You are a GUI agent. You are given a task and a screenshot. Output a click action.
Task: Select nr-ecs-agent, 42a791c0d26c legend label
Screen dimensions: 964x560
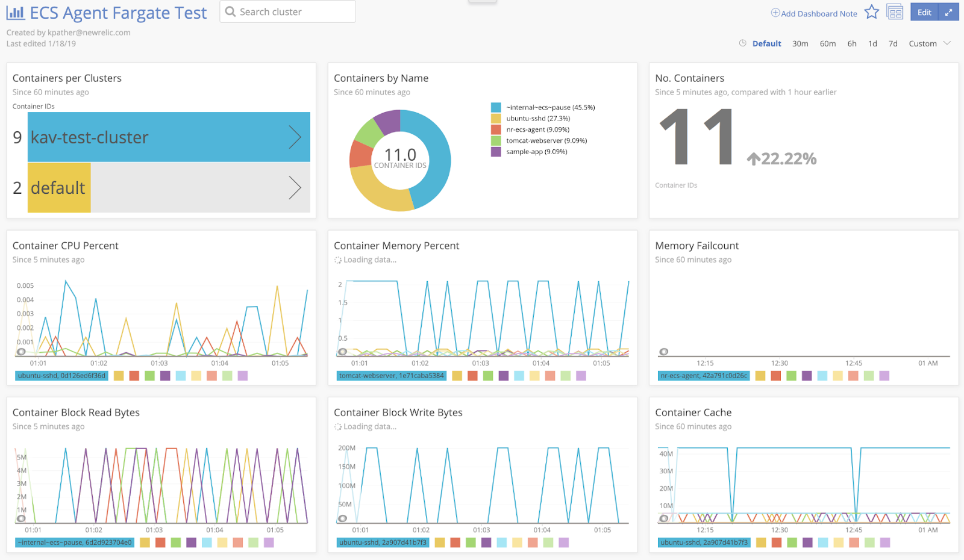point(704,376)
